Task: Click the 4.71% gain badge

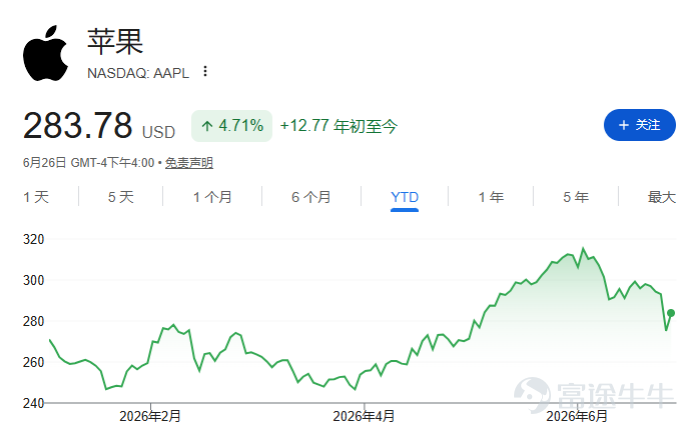Action: (231, 126)
